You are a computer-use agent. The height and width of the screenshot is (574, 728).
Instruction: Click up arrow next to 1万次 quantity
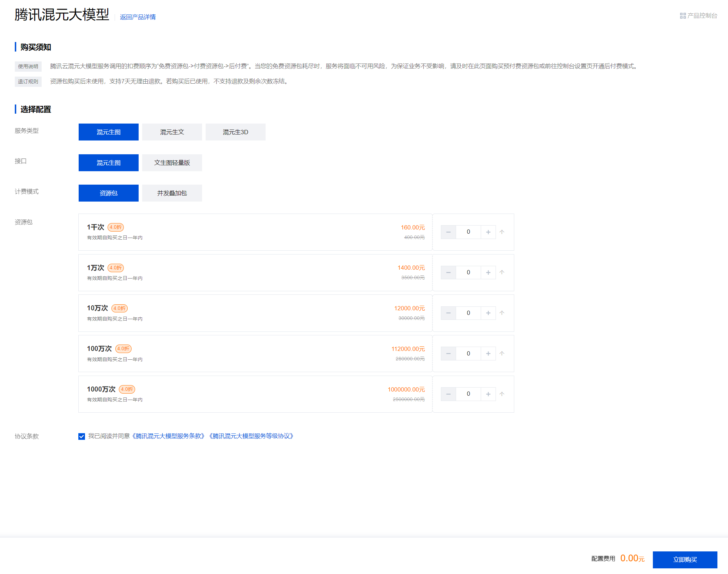pyautogui.click(x=502, y=273)
